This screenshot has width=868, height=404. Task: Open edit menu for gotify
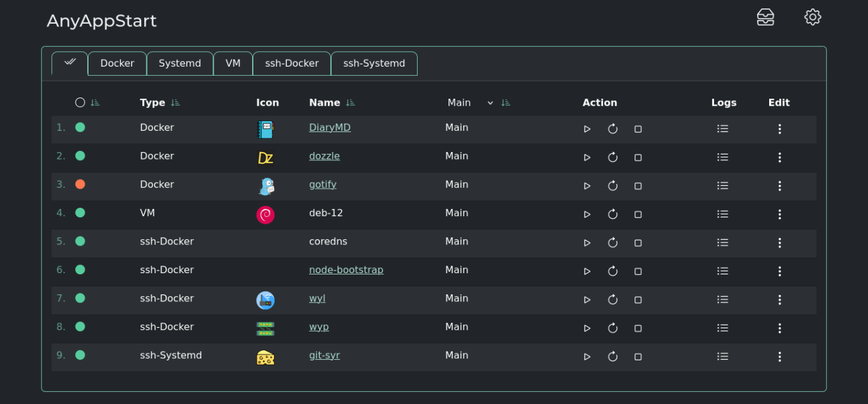click(779, 186)
